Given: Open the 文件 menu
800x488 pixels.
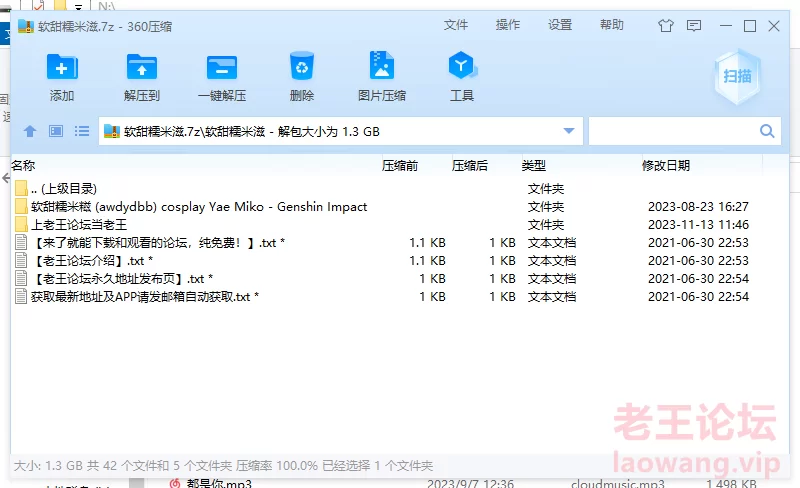Looking at the screenshot, I should pos(456,25).
